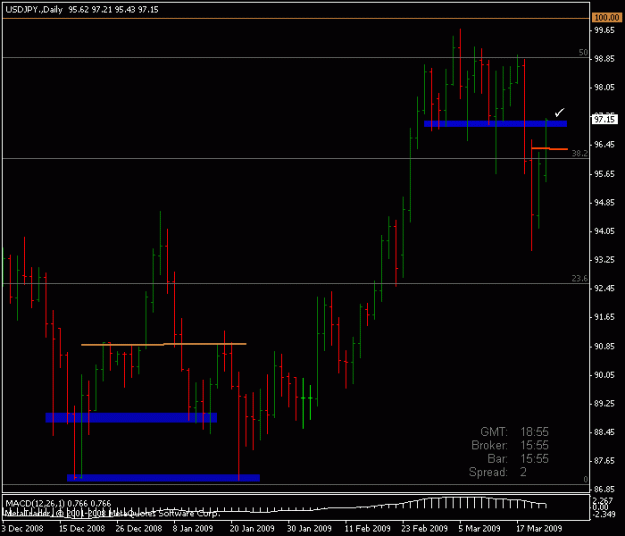The image size is (625, 536).
Task: Click the 94.85 price axis label
Action: tap(604, 203)
